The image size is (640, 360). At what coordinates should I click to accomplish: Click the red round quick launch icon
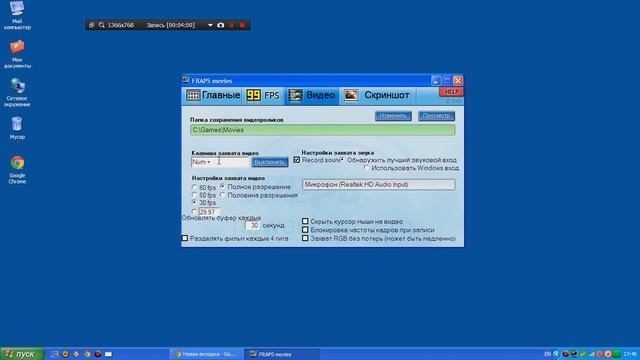[x=98, y=354]
